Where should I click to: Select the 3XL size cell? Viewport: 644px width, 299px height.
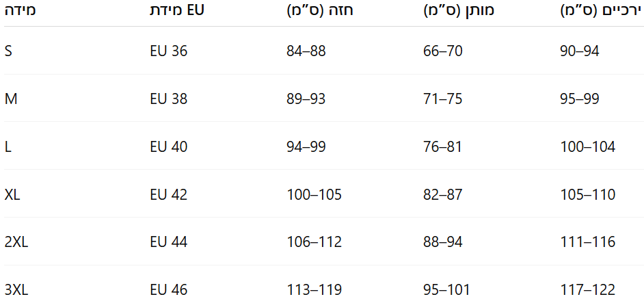tap(16, 290)
